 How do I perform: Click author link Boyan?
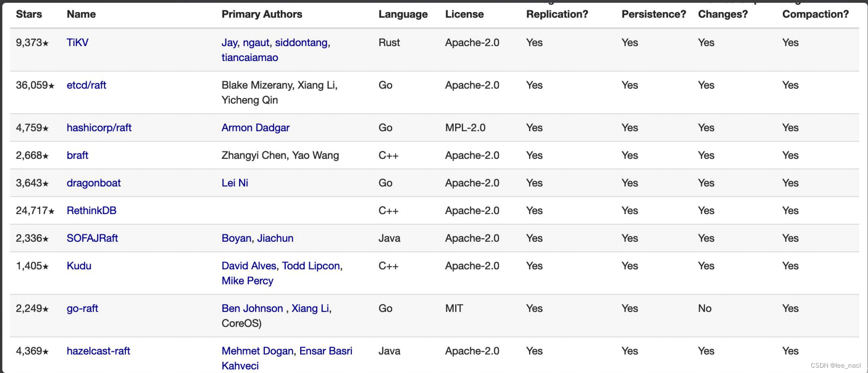click(236, 238)
